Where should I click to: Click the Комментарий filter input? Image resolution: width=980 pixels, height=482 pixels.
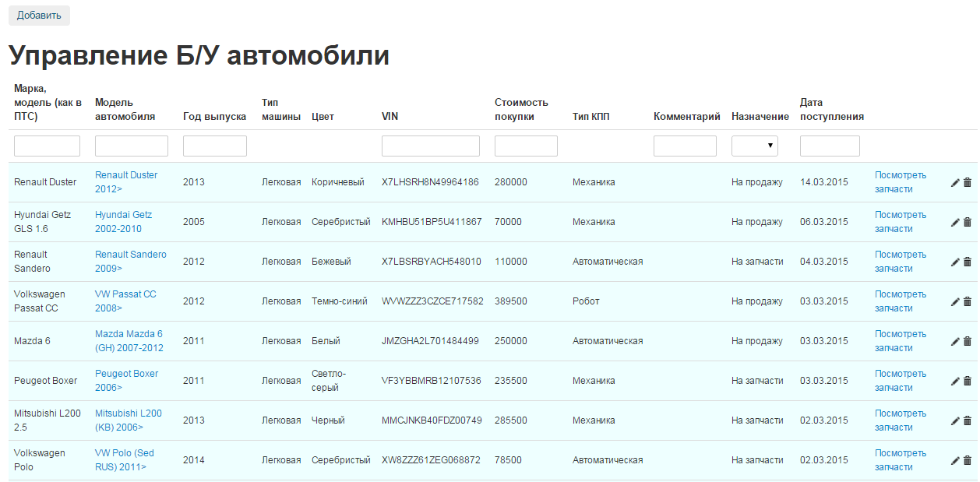tap(685, 146)
